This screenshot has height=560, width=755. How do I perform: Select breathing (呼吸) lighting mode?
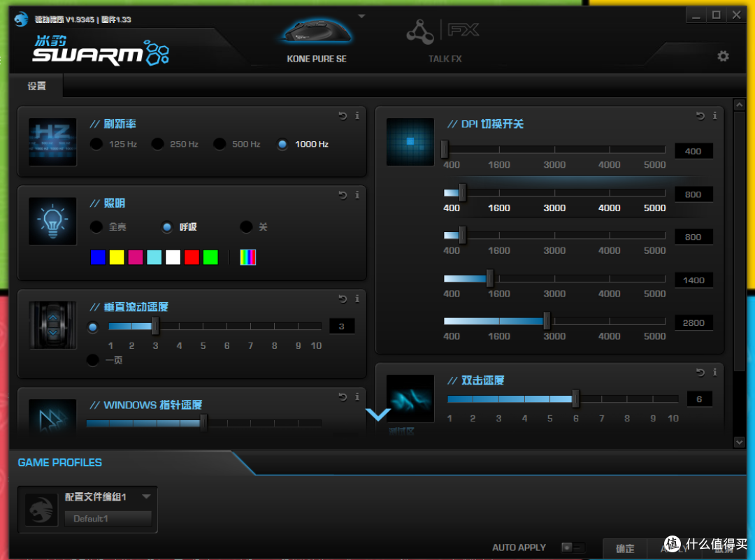(167, 227)
